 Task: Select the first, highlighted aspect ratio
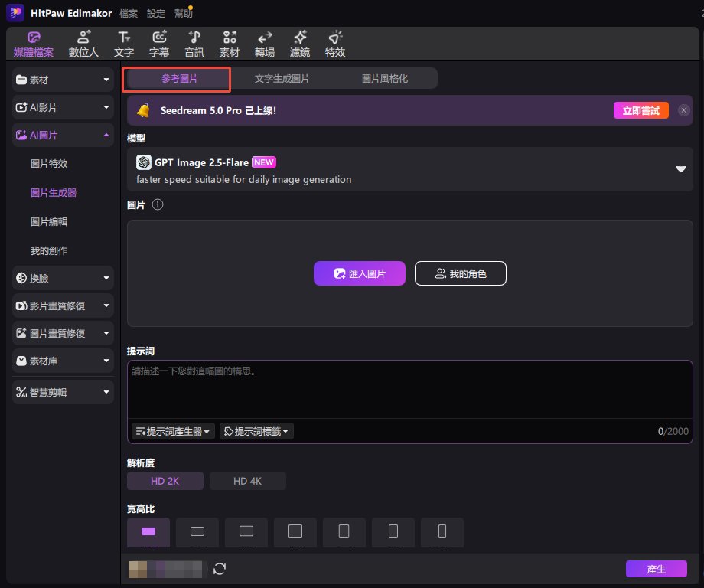click(x=148, y=532)
